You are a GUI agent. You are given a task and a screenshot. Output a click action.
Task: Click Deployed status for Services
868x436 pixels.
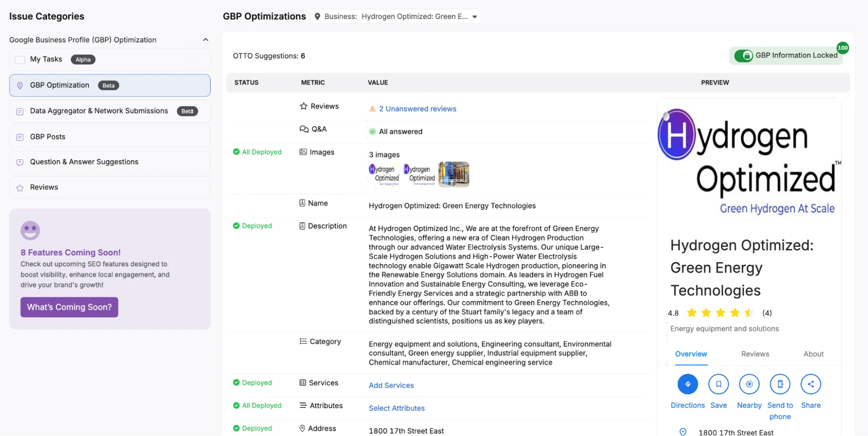click(253, 383)
